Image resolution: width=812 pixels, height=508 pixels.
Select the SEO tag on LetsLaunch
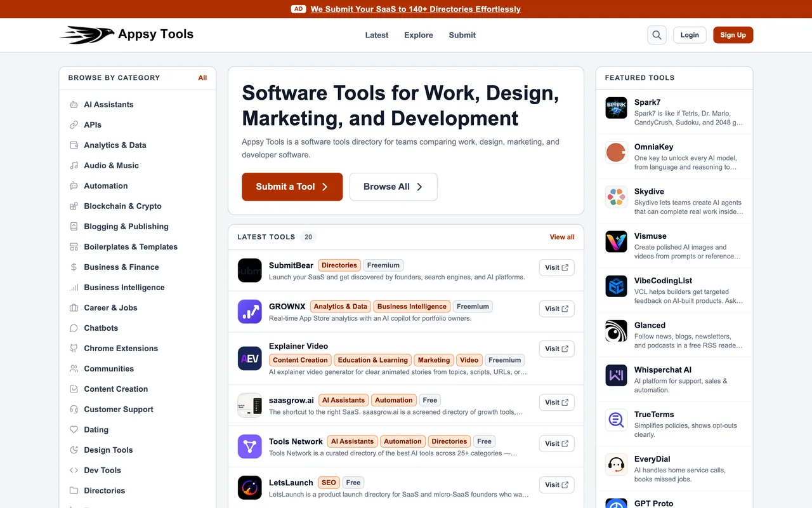tap(329, 483)
